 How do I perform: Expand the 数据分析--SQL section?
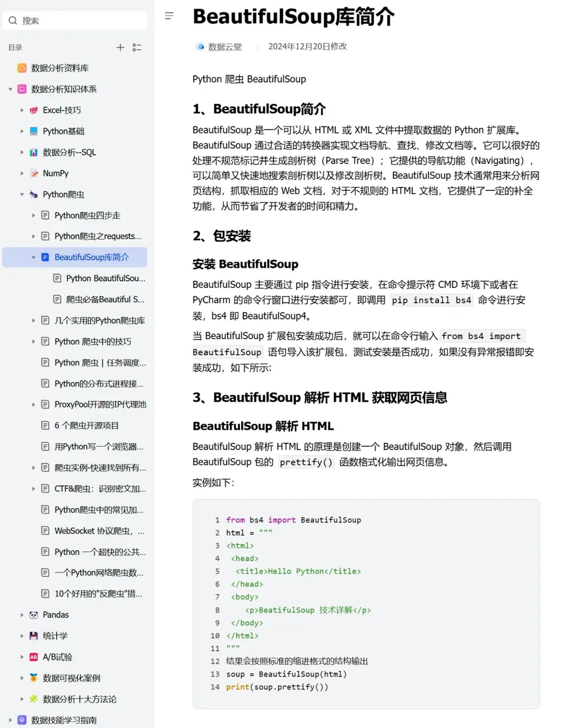pos(22,152)
